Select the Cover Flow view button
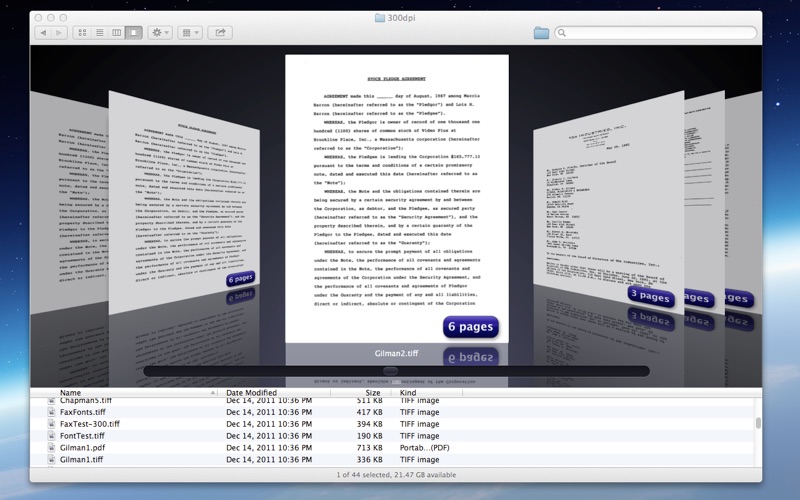This screenshot has height=500, width=800. tap(134, 33)
